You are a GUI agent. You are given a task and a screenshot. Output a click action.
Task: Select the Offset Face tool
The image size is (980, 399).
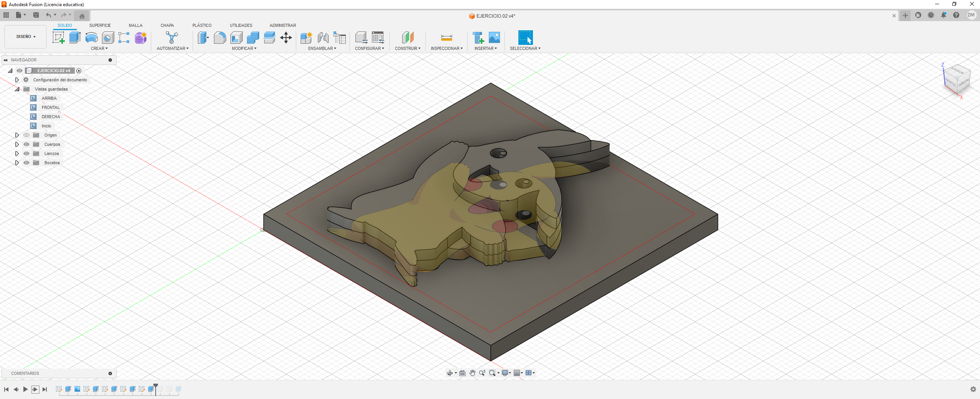tap(269, 38)
